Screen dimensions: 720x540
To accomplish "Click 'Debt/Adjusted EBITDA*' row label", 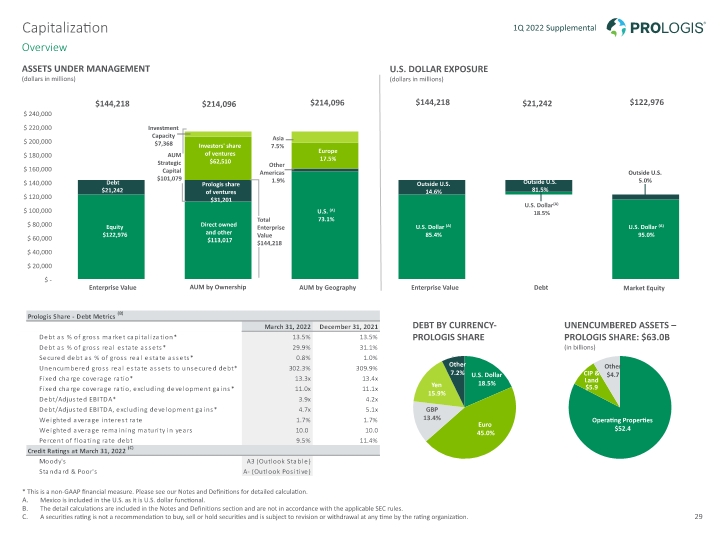I will pyautogui.click(x=77, y=399).
